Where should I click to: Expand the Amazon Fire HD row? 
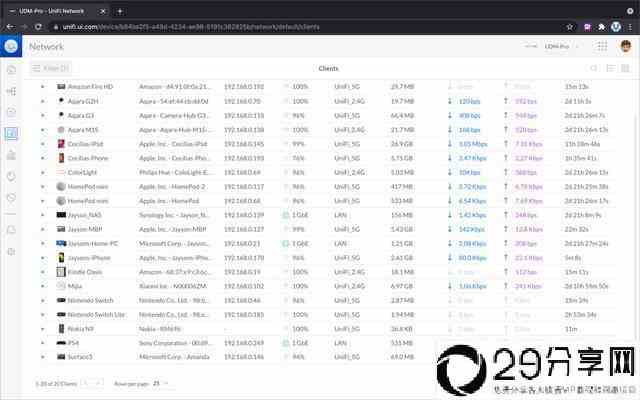tap(42, 87)
